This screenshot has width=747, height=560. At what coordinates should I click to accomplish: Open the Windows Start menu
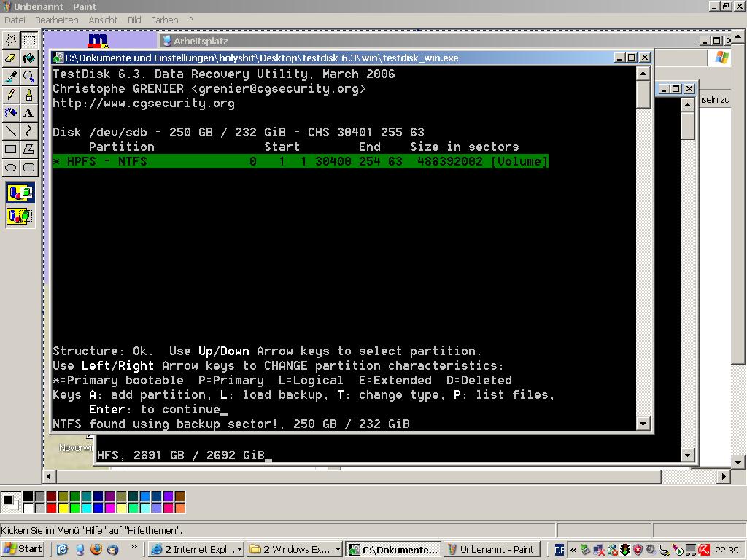tap(23, 549)
